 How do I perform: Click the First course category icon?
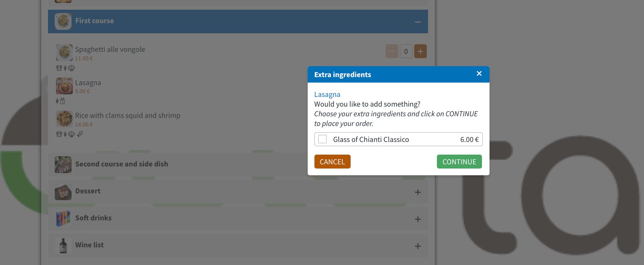point(63,21)
